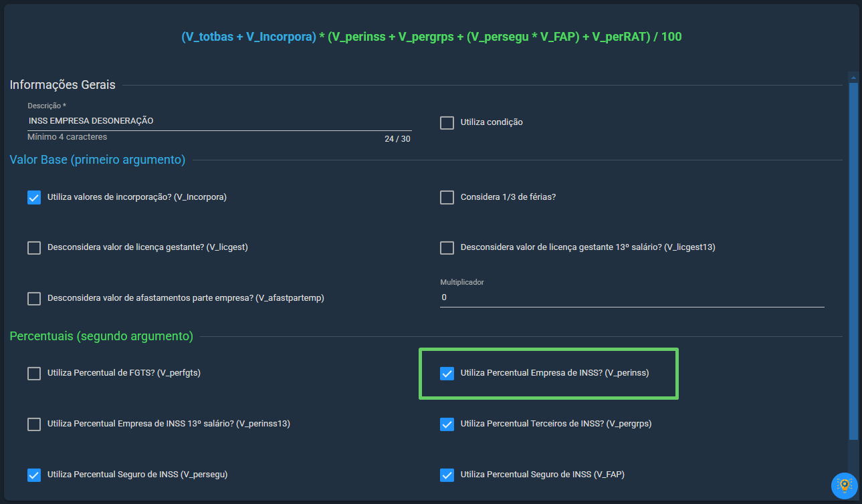The image size is (862, 504).
Task: Click the "Percentuais (segundo argumento)" heading
Action: (102, 336)
